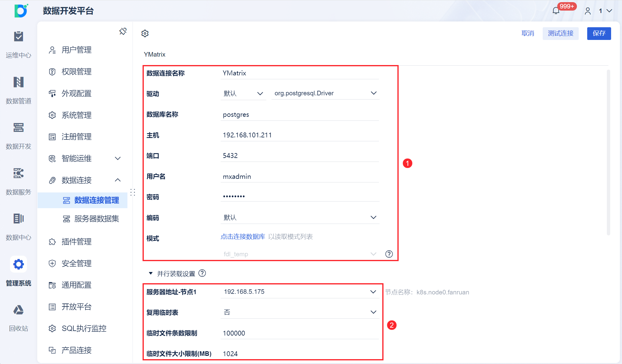Open the 复用临时表 dropdown

click(300, 312)
